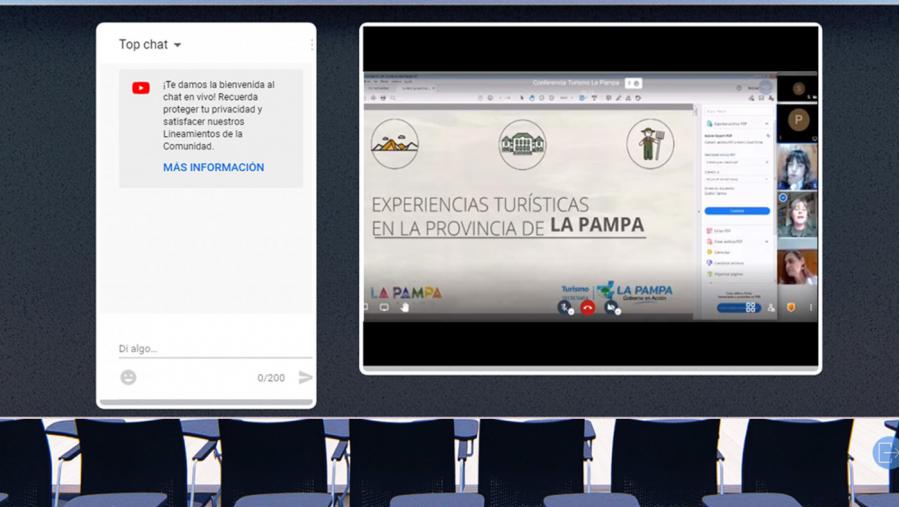900x507 pixels.
Task: Click the blue button in the video's side panel
Action: click(x=737, y=211)
